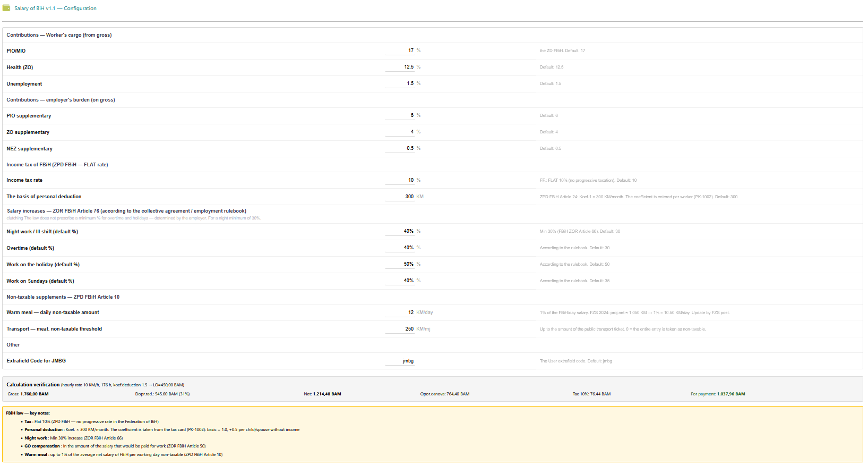Edit the basis of personal deduction field
This screenshot has height=465, width=868.
(400, 197)
